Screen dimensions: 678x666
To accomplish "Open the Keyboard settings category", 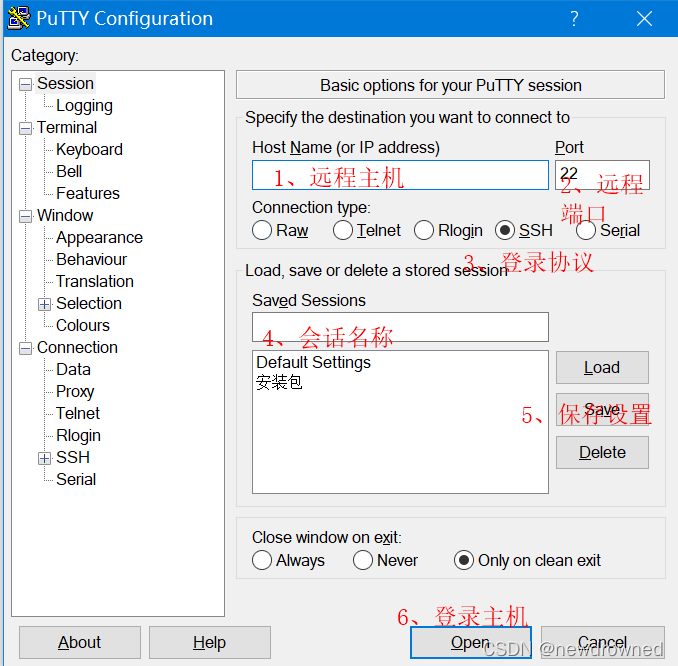I will click(x=90, y=150).
